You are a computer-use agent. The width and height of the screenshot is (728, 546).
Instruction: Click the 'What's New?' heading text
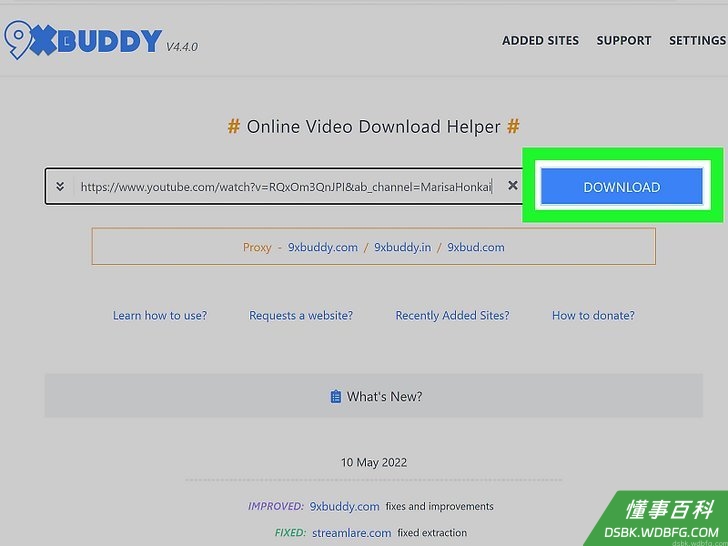pos(384,396)
